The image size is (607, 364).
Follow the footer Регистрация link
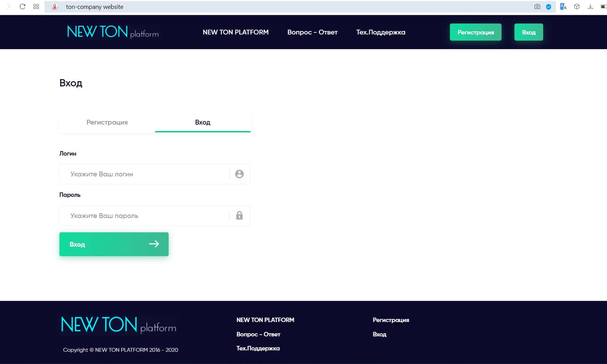[x=391, y=320]
